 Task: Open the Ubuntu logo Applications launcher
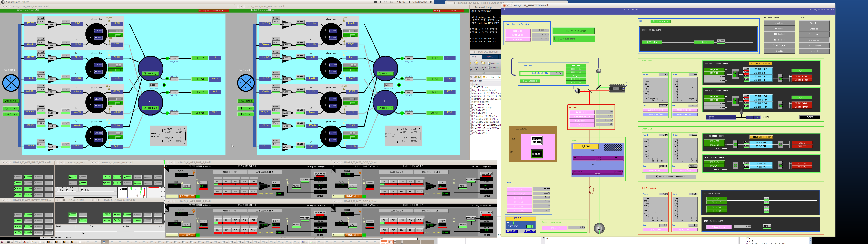pyautogui.click(x=3, y=2)
